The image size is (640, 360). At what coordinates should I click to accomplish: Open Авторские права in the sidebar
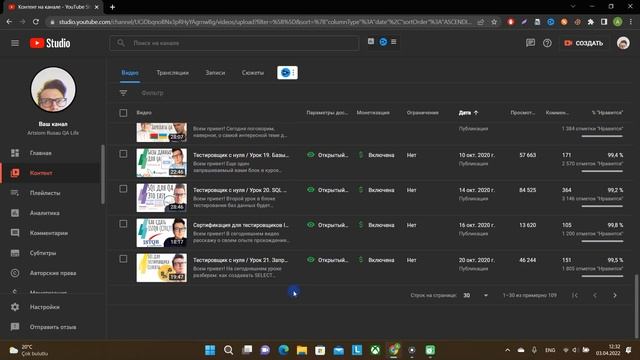[x=53, y=273]
